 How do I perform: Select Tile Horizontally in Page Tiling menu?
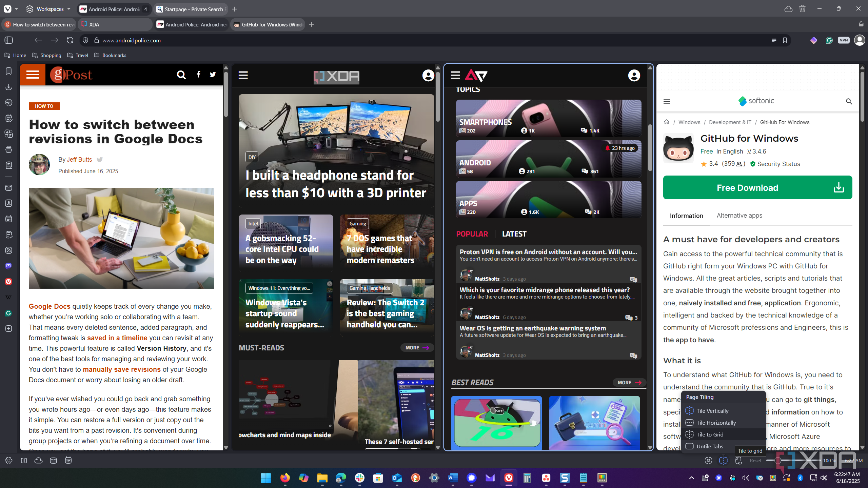click(x=724, y=423)
